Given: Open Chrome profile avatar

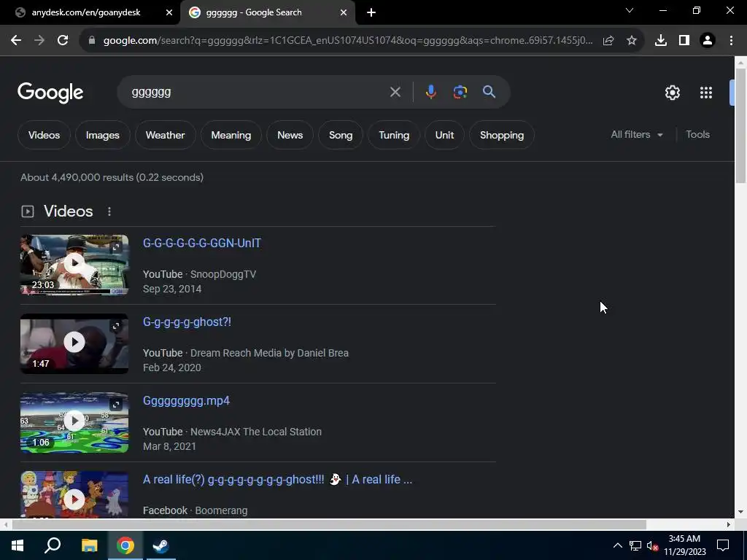Looking at the screenshot, I should click(708, 41).
